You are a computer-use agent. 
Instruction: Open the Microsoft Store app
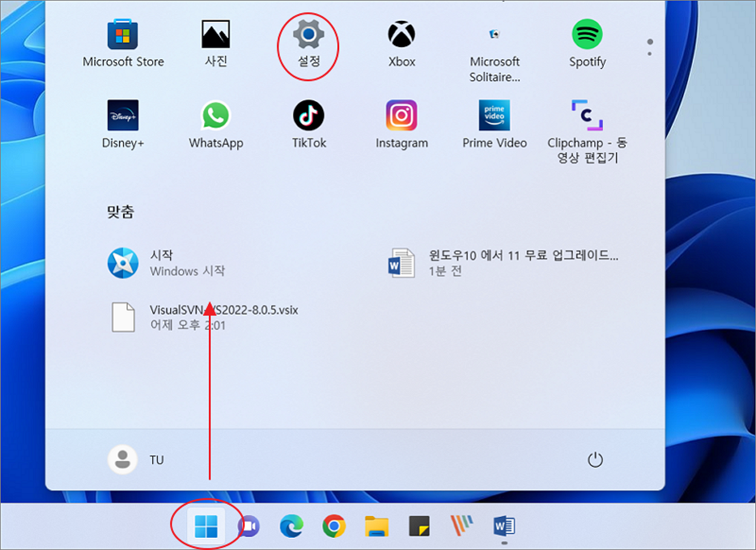[x=123, y=44]
